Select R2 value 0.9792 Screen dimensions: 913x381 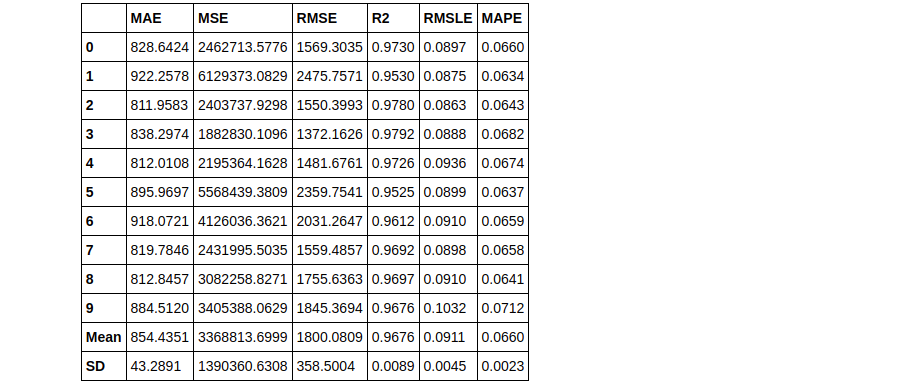tap(393, 135)
